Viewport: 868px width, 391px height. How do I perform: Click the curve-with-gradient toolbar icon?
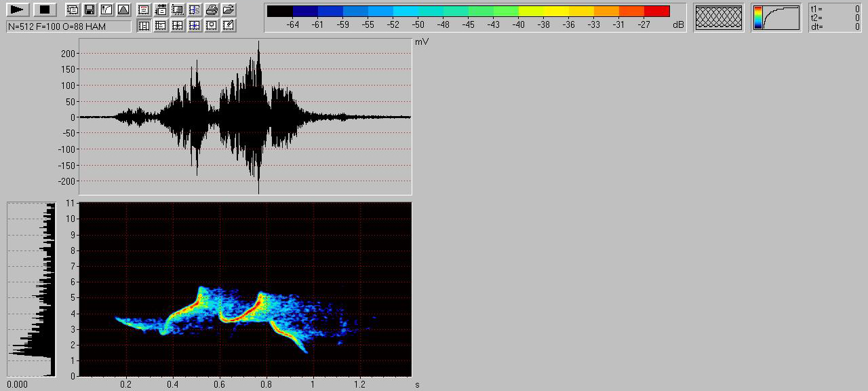[x=106, y=10]
